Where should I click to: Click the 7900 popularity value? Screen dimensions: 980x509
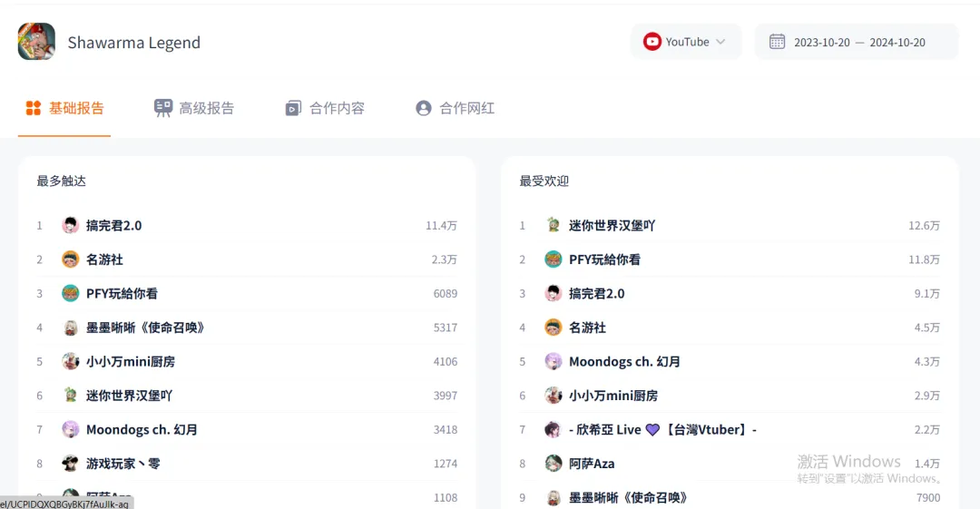pos(928,498)
